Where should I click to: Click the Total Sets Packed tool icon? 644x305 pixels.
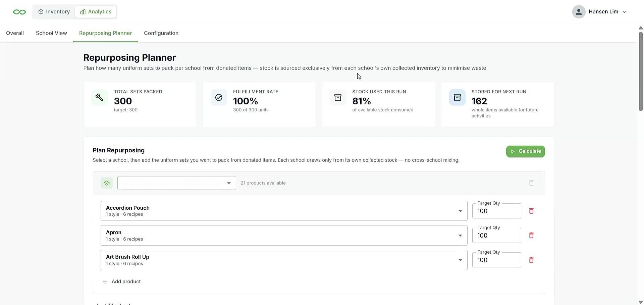[x=99, y=97]
